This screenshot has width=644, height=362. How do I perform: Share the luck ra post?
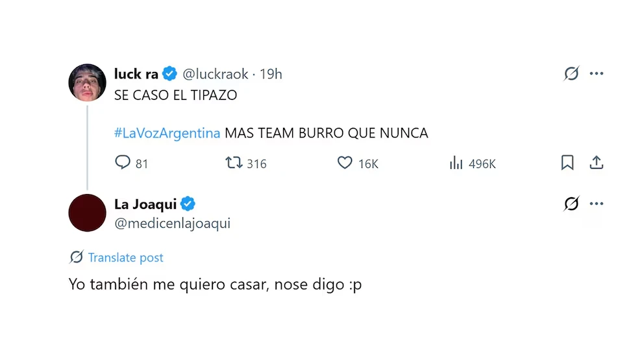click(x=597, y=163)
